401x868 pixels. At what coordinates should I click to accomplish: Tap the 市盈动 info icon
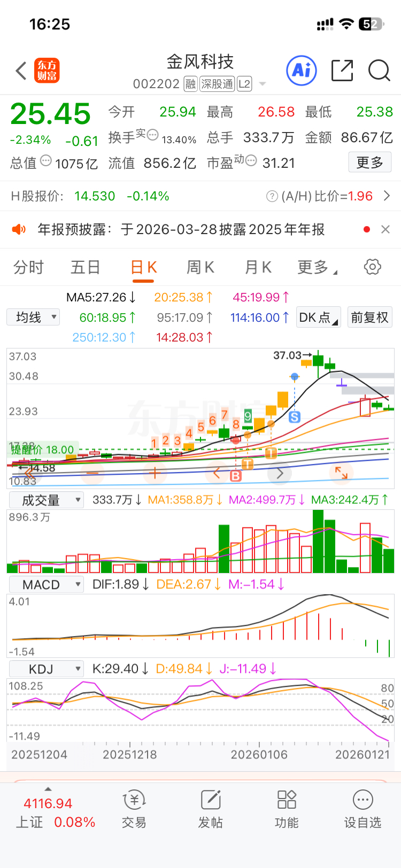click(x=251, y=160)
